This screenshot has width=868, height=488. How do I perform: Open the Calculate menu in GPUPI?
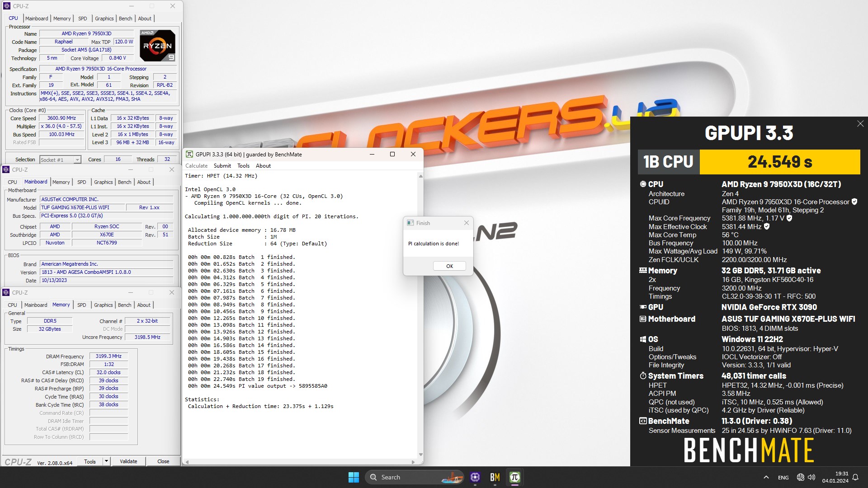[x=196, y=166]
